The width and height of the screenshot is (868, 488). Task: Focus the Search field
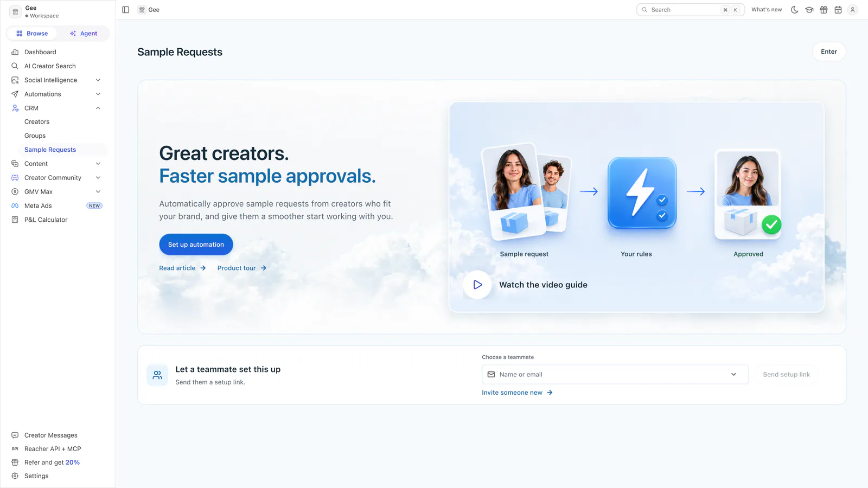690,10
